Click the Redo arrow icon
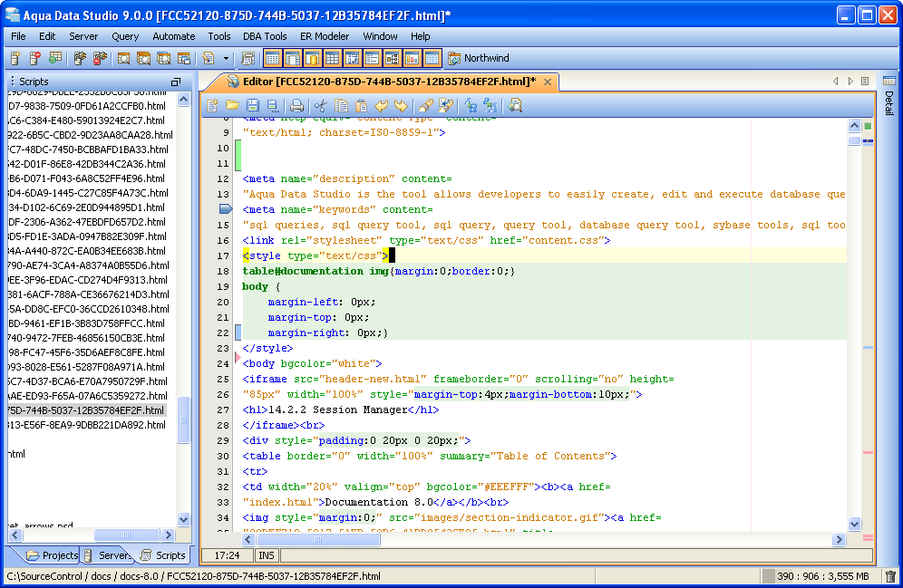Screen dimensions: 903x588 [x=401, y=106]
